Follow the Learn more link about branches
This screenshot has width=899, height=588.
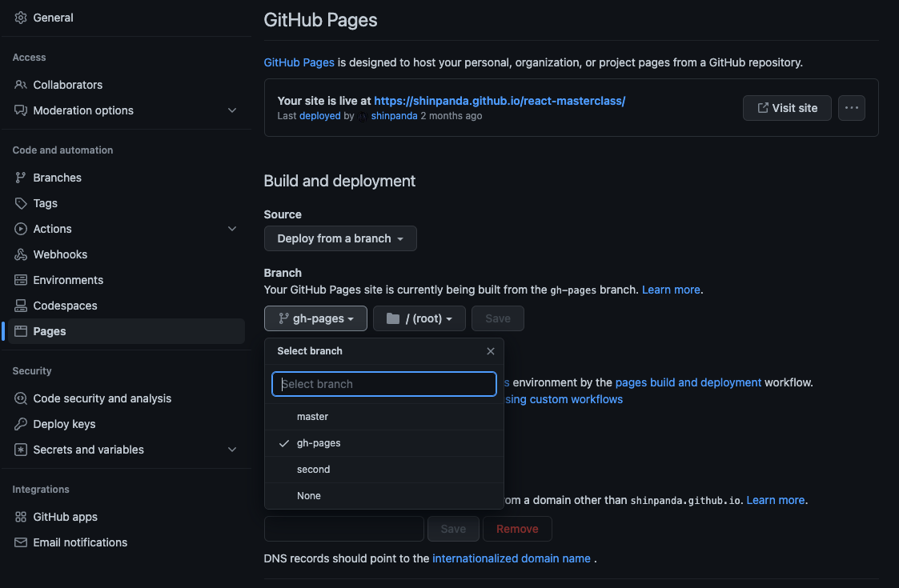[x=671, y=289]
